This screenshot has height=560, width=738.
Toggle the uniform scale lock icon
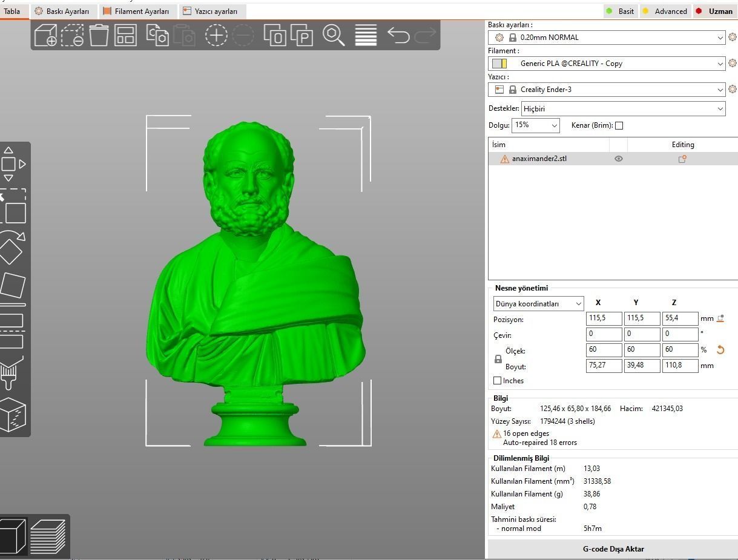(498, 358)
